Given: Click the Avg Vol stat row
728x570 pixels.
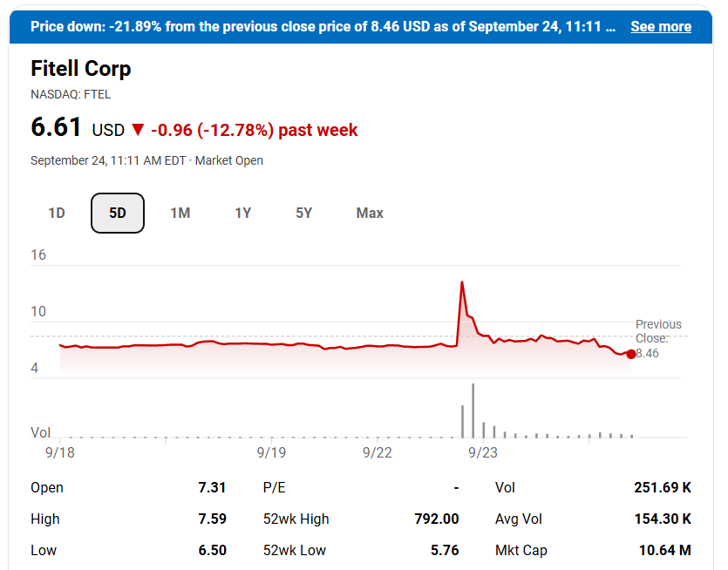Looking at the screenshot, I should coord(593,519).
